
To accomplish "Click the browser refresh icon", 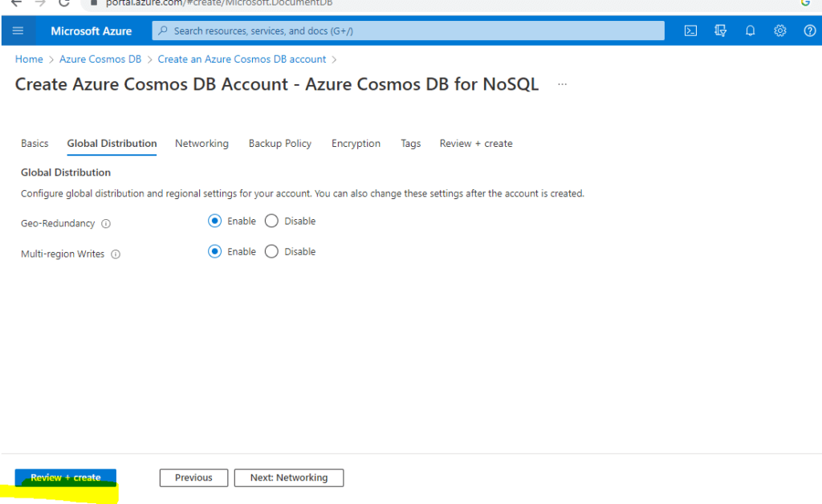I will pos(65,3).
